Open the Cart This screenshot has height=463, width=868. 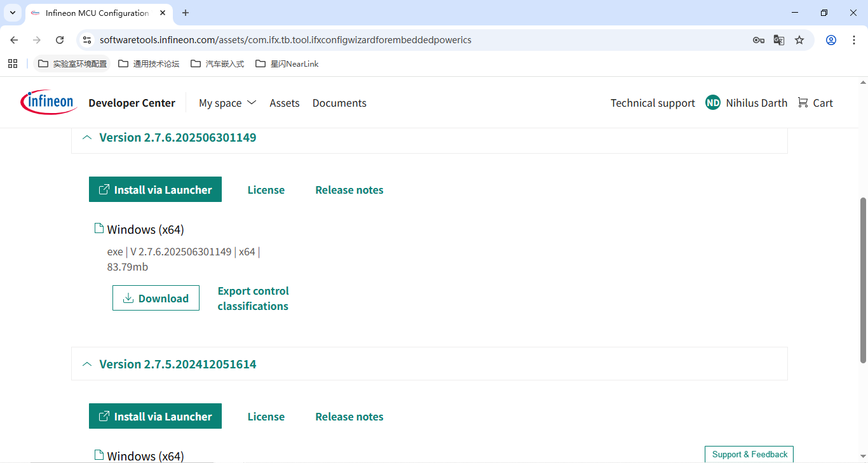tap(815, 103)
